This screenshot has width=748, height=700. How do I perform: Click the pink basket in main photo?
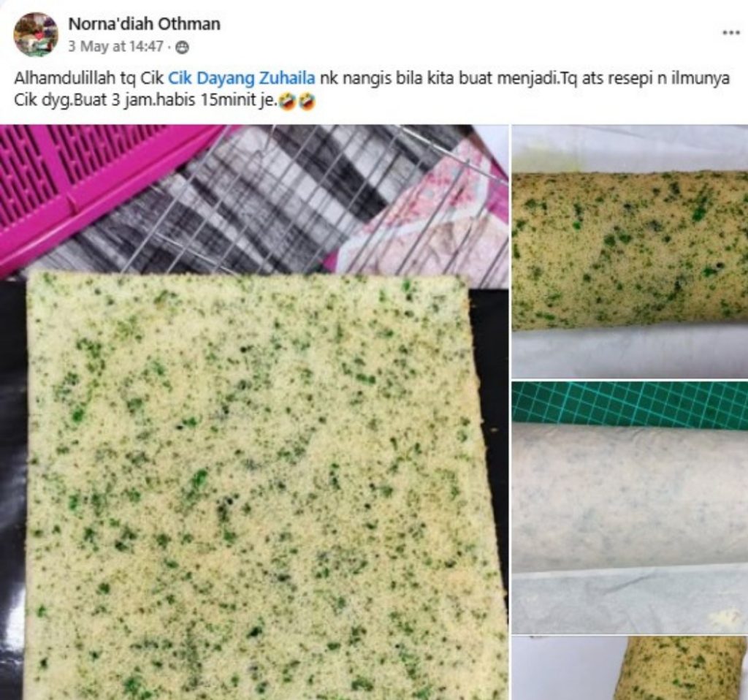coord(91,181)
